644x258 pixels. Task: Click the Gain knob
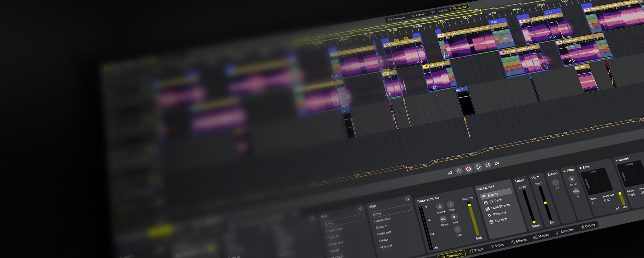tap(440, 206)
